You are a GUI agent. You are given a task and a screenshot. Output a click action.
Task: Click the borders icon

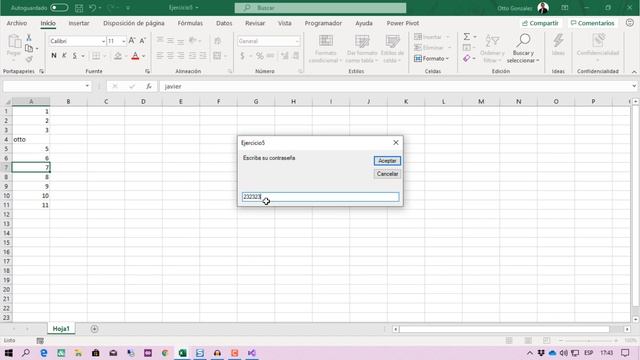(x=96, y=56)
